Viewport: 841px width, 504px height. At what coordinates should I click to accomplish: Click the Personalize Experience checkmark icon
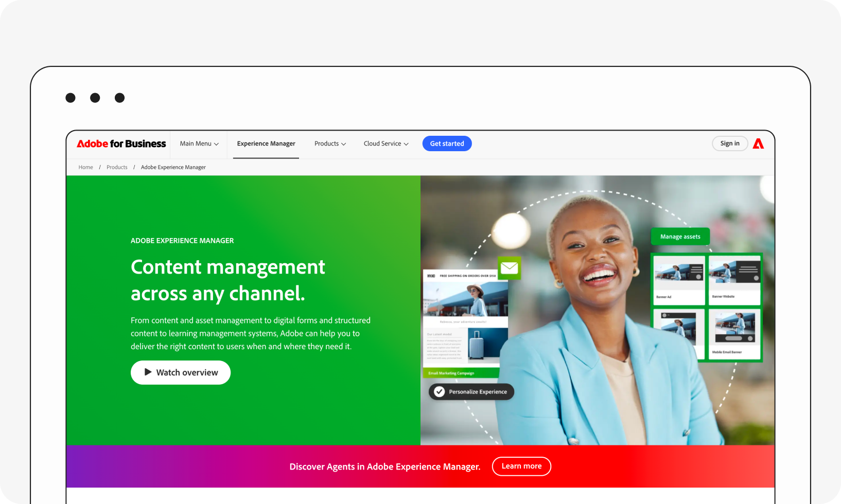click(x=439, y=392)
